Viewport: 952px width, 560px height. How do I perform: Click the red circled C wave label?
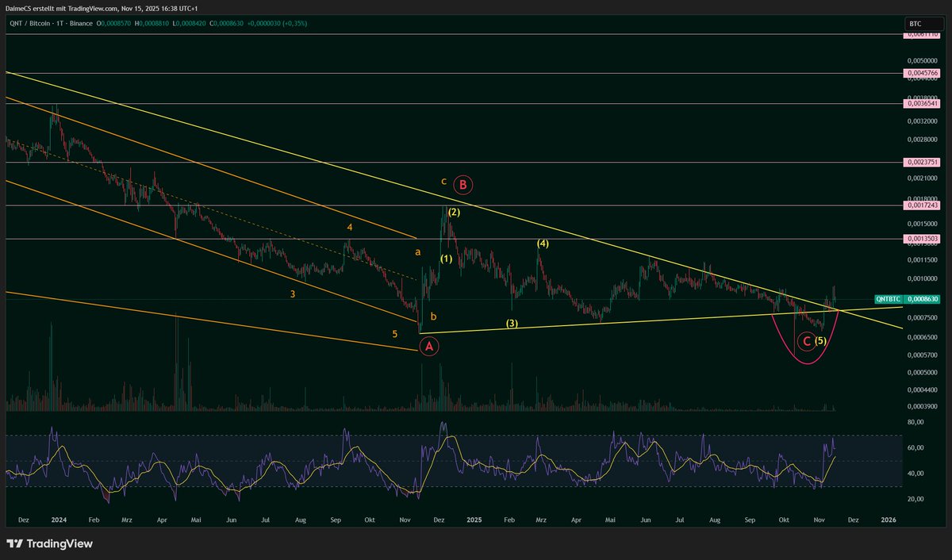point(807,341)
